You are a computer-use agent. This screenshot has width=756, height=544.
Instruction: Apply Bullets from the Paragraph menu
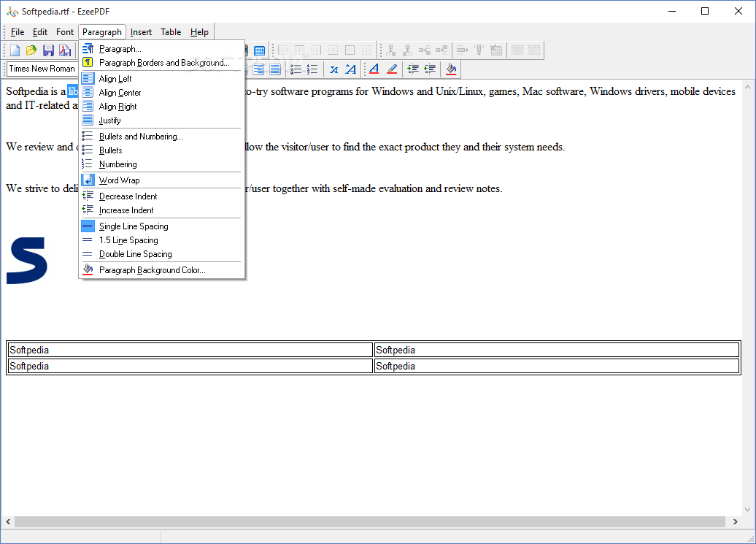coord(161,150)
